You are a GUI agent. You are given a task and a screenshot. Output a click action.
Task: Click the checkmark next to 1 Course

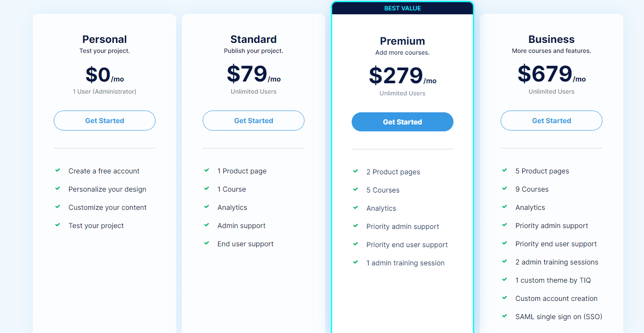point(207,189)
